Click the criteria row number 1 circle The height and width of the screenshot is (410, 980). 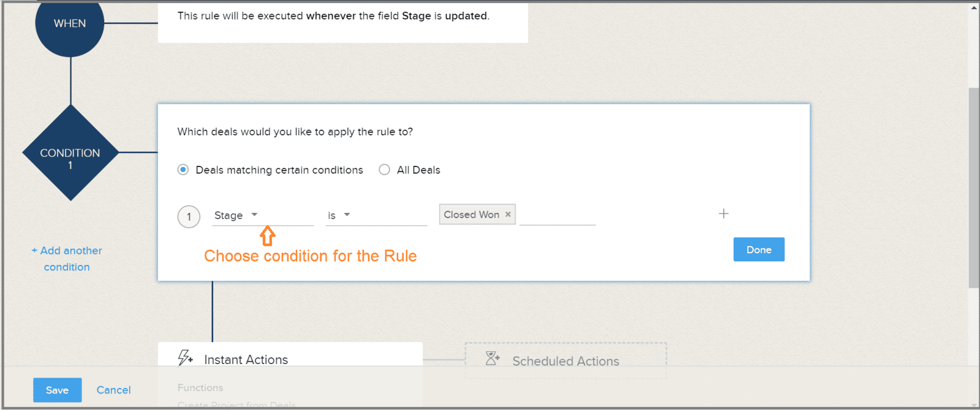(189, 217)
